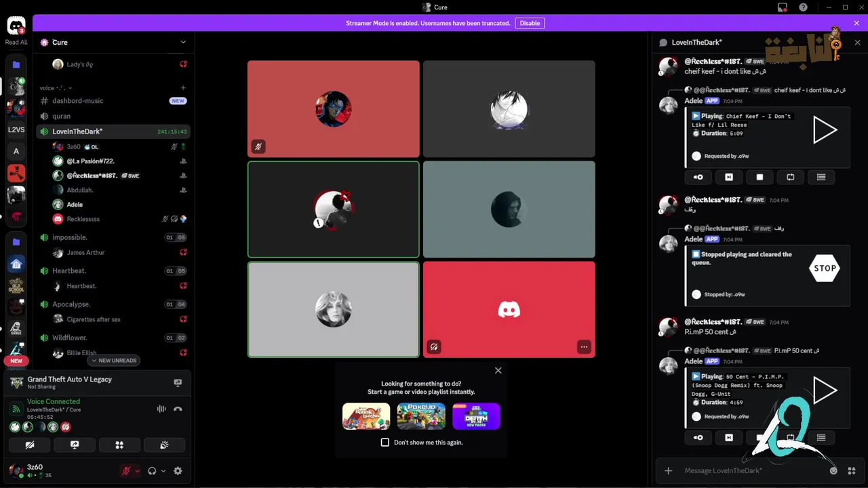The height and width of the screenshot is (488, 868).
Task: Skip track on Chief Keef player controls
Action: (729, 177)
